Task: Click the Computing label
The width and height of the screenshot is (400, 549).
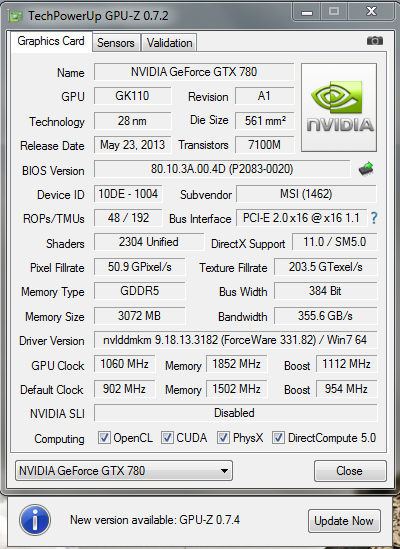Action: coord(59,439)
